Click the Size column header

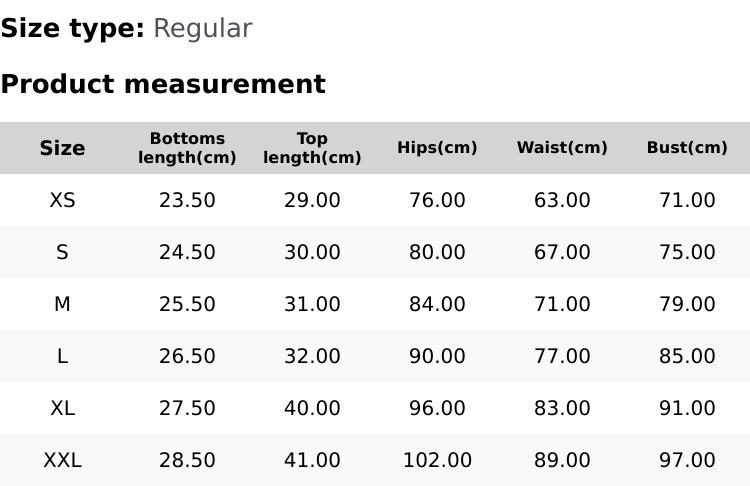(62, 148)
